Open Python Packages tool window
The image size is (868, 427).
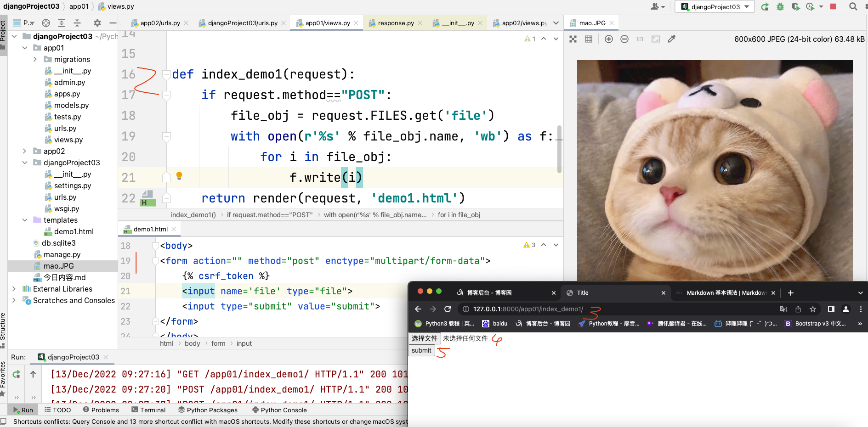point(208,410)
